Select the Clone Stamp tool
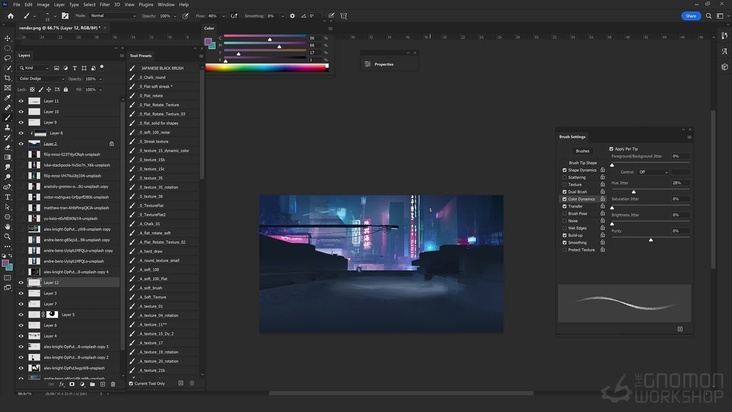732x412 pixels. (7, 127)
